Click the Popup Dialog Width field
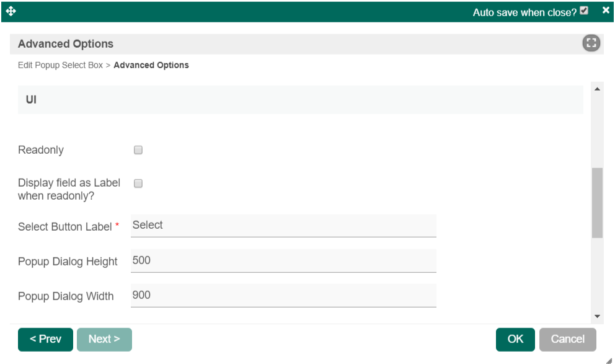 click(283, 296)
